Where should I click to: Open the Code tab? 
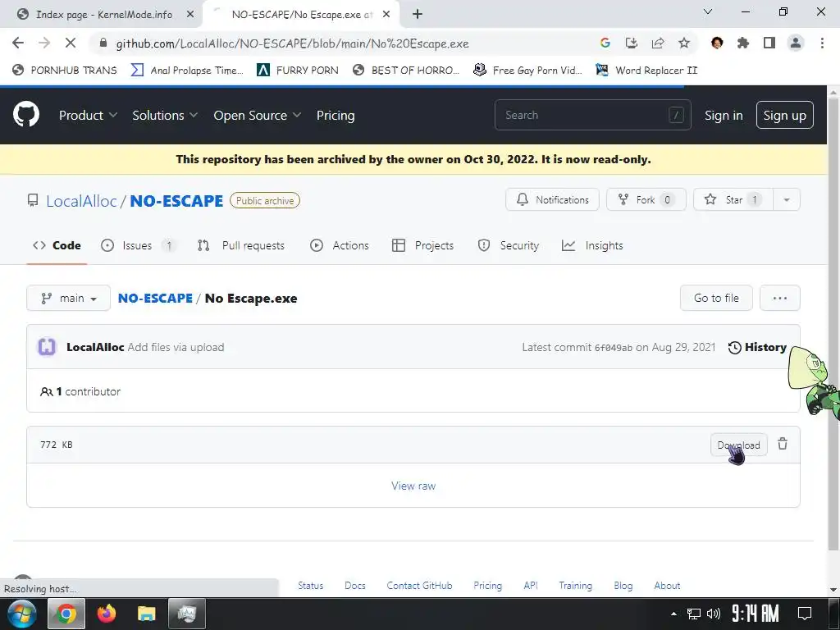57,245
